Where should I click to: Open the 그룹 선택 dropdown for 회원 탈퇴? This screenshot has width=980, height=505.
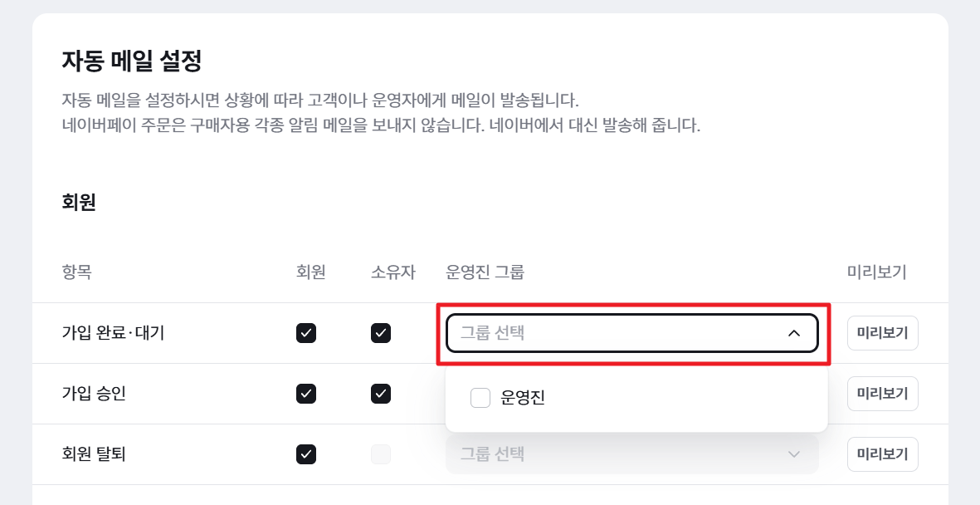coord(631,454)
